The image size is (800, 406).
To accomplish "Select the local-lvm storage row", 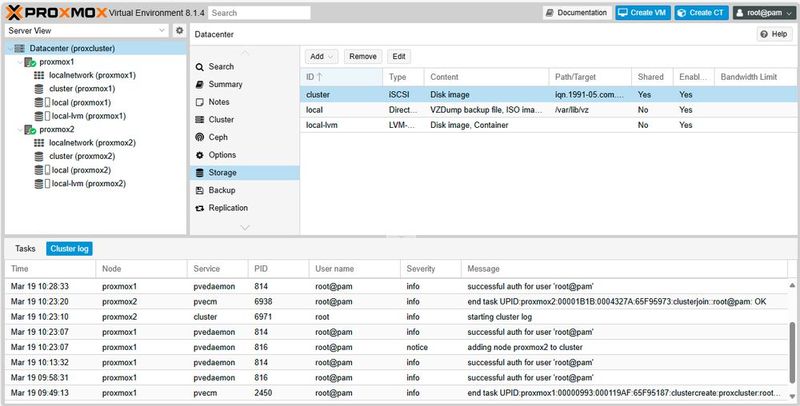I will click(548, 125).
